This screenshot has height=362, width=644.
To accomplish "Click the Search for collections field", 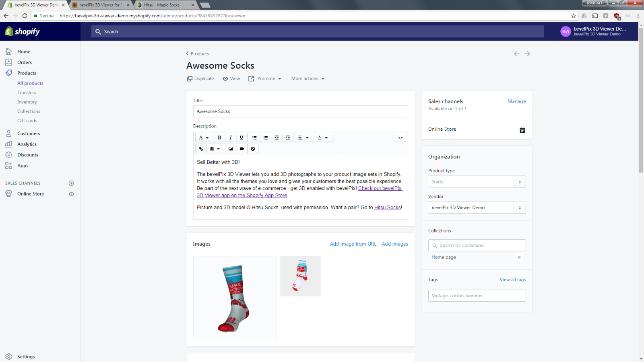I will tap(477, 245).
